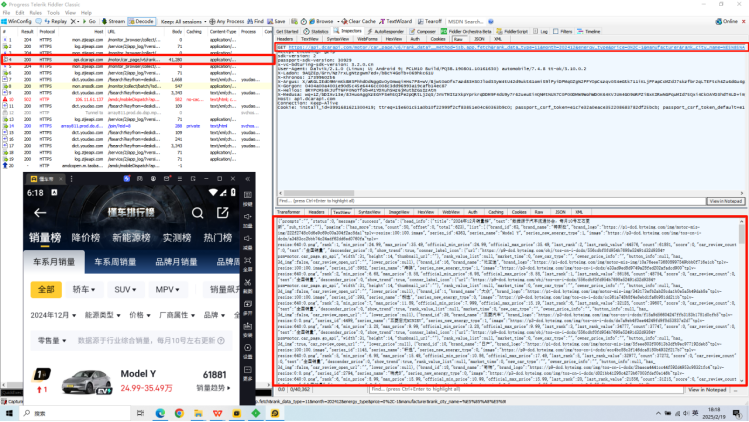Switch to the AutoResponder tab
The height and width of the screenshot is (422, 749).
click(x=386, y=32)
